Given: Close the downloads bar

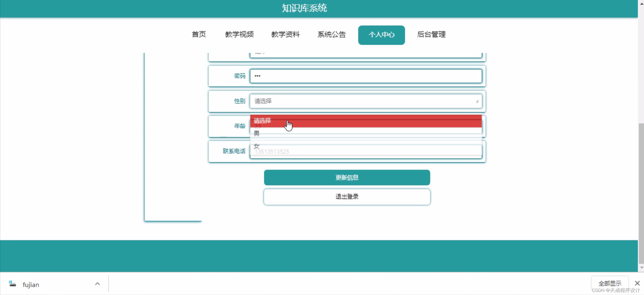Looking at the screenshot, I should coord(637,283).
